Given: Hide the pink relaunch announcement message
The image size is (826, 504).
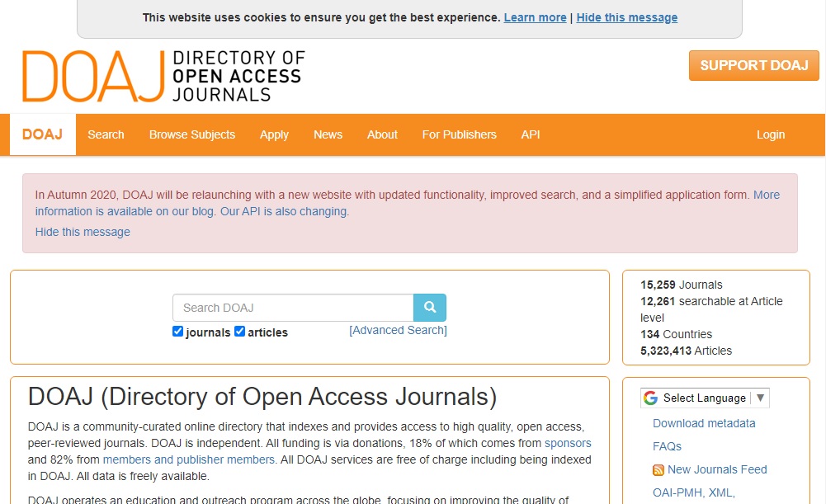Looking at the screenshot, I should (83, 232).
